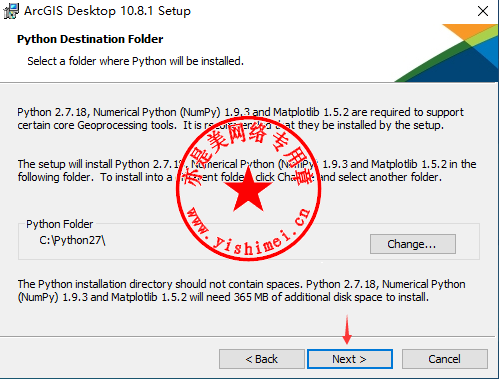Click the ArcGIS setup installer icon in title bar
The width and height of the screenshot is (499, 379).
point(11,11)
